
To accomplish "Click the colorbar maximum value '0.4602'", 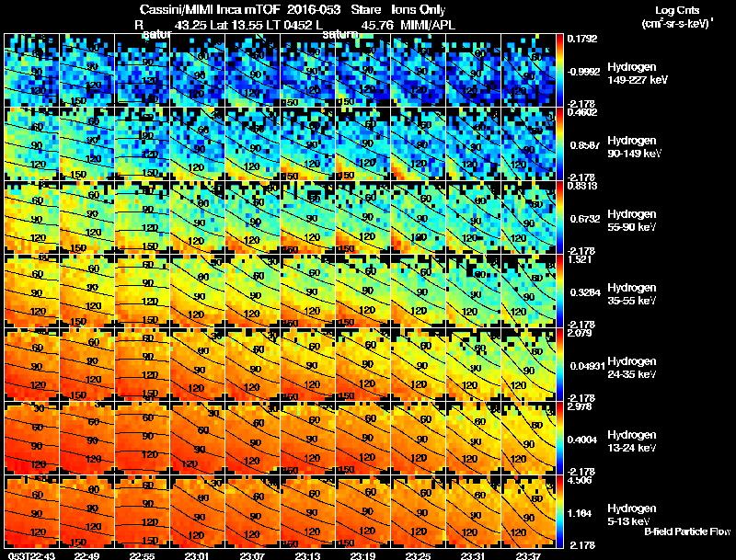I will (582, 112).
